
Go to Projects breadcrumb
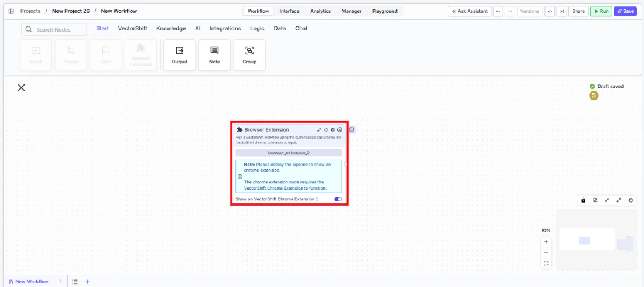pyautogui.click(x=30, y=11)
